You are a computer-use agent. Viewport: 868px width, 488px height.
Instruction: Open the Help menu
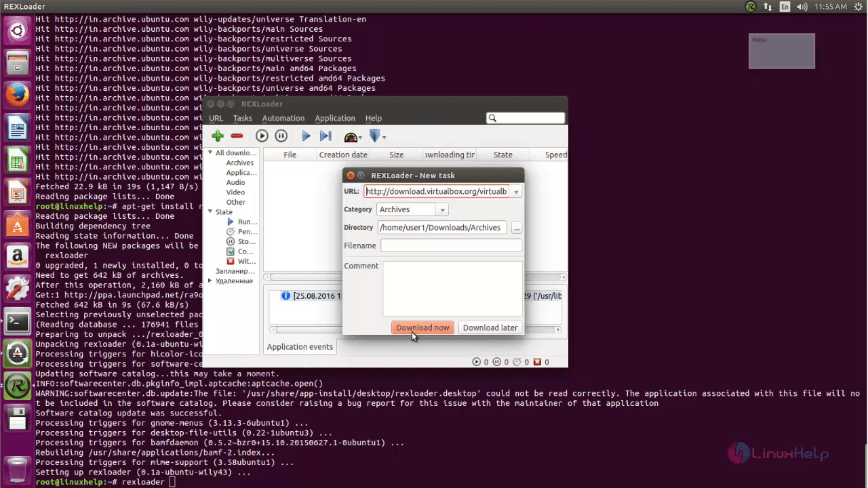click(x=374, y=118)
